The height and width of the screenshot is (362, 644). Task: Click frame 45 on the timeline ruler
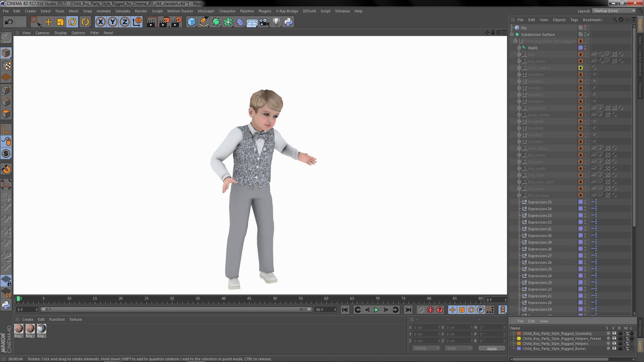249,298
